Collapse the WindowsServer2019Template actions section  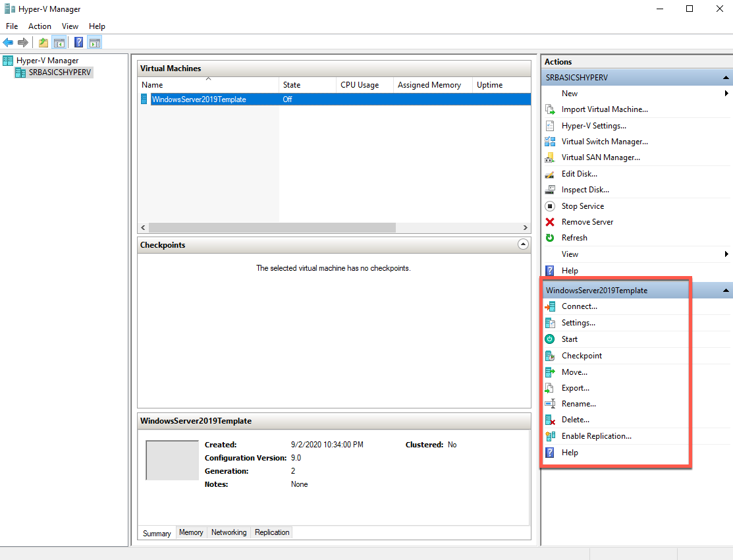tap(726, 291)
